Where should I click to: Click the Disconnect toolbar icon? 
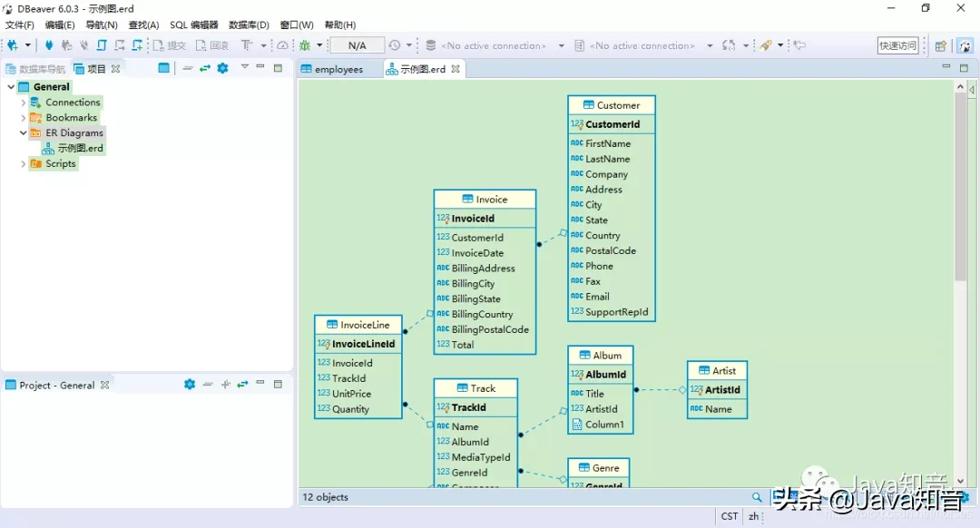(83, 45)
